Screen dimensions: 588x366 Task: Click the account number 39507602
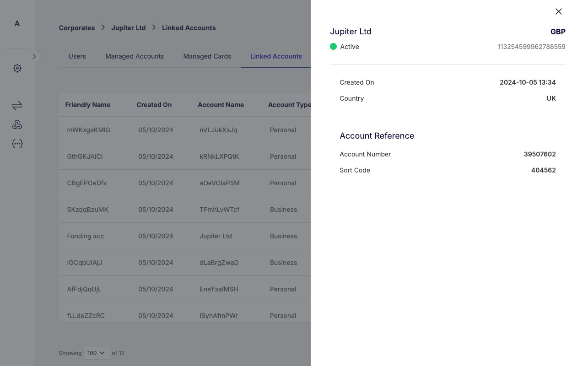(x=540, y=154)
